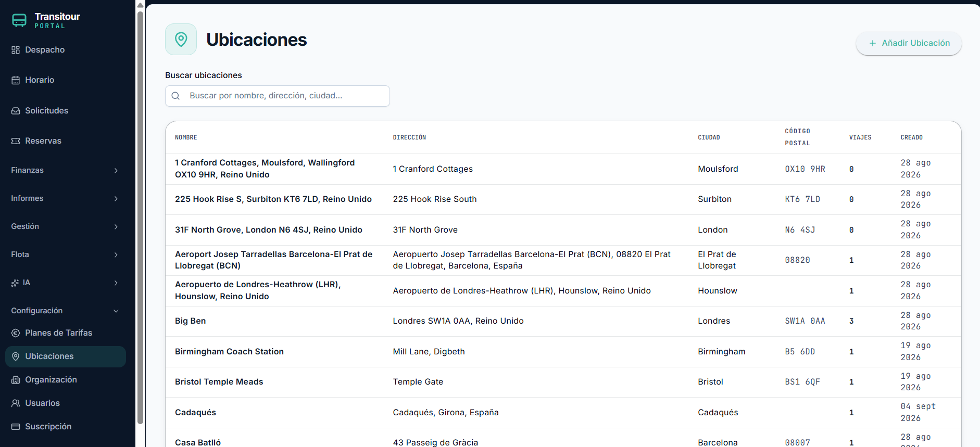Expand the Informes section
This screenshot has height=447, width=980.
(x=65, y=198)
